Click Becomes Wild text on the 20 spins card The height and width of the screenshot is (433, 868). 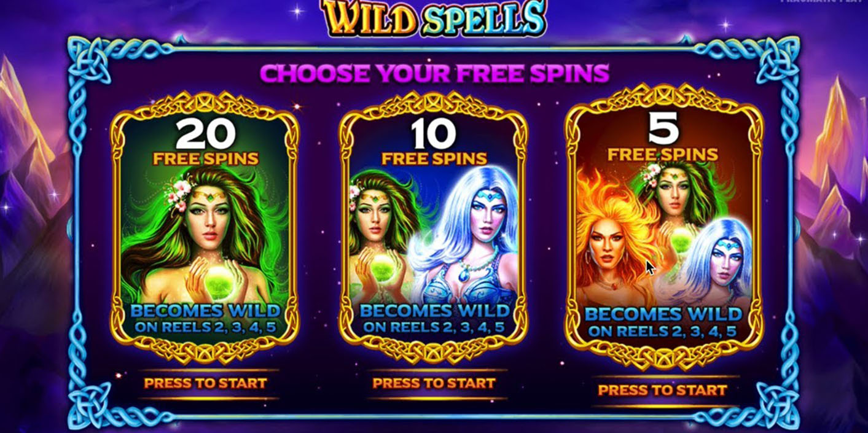pyautogui.click(x=205, y=311)
